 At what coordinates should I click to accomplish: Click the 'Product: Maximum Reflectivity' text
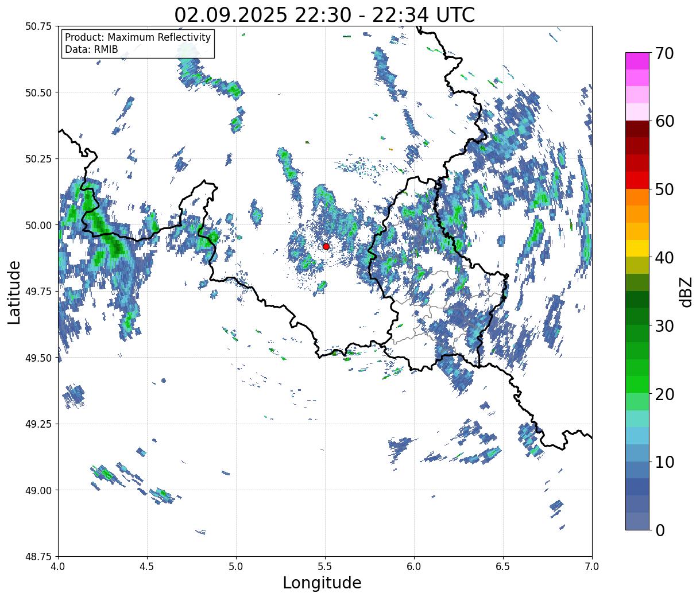138,37
